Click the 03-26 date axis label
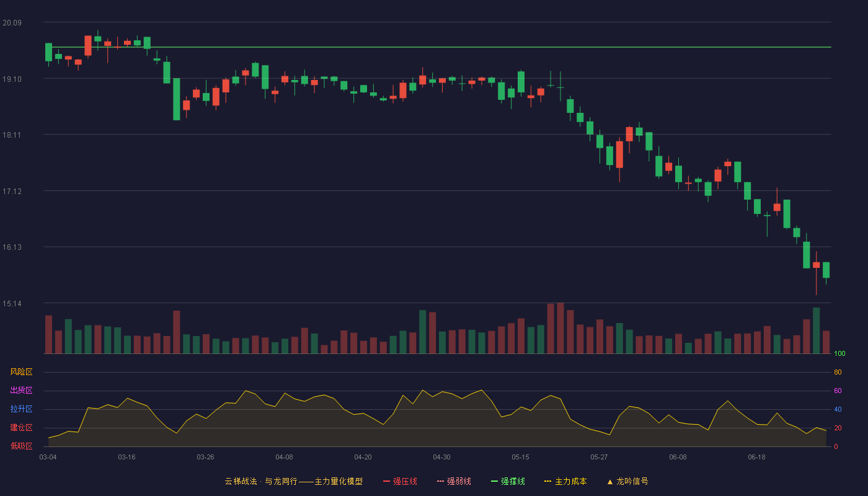Viewport: 868px width, 496px height. tap(205, 457)
